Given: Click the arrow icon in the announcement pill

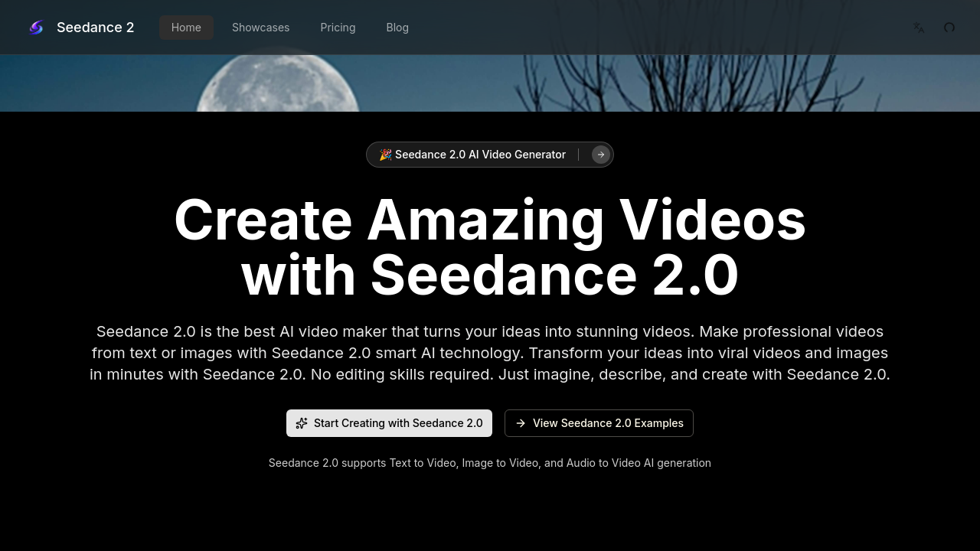Looking at the screenshot, I should pos(601,155).
